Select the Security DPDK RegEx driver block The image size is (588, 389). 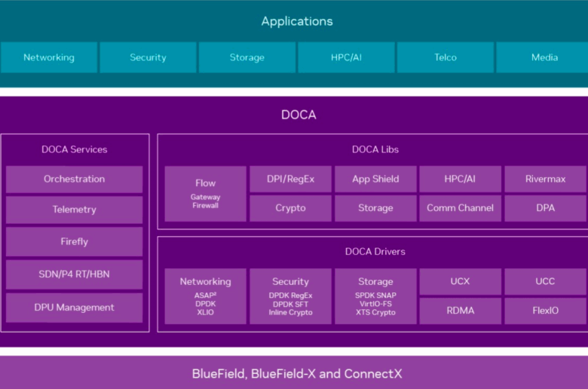pyautogui.click(x=291, y=296)
